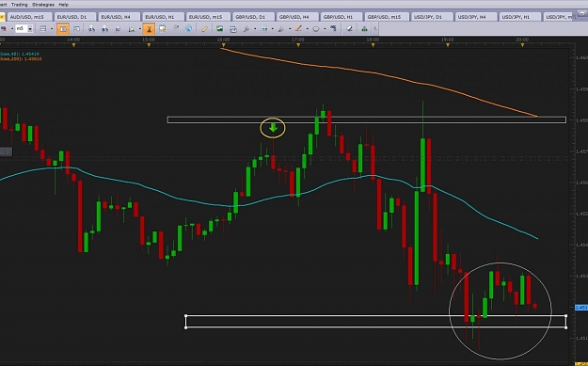The image size is (588, 366).
Task: Click the third of three blue zoom-style icons
Action: point(118,28)
